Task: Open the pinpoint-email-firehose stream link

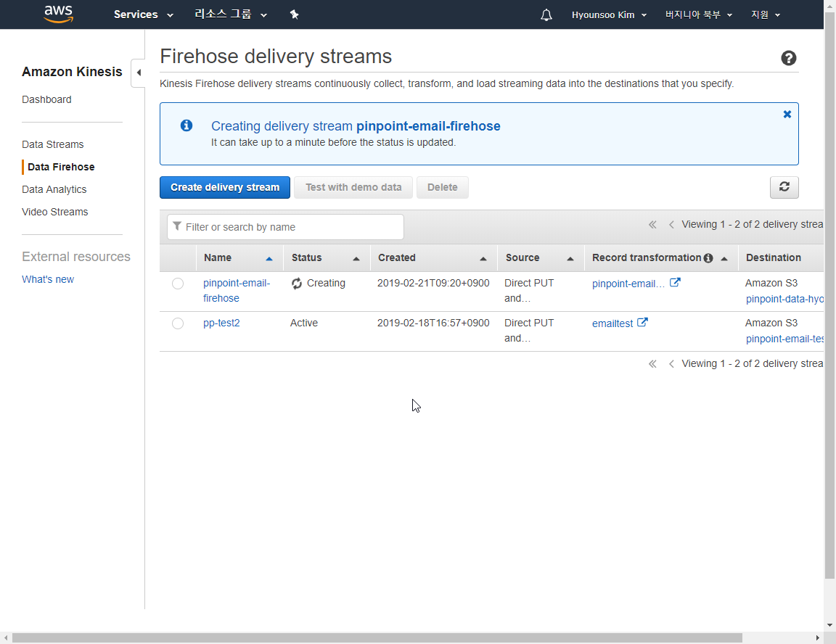Action: (x=237, y=290)
